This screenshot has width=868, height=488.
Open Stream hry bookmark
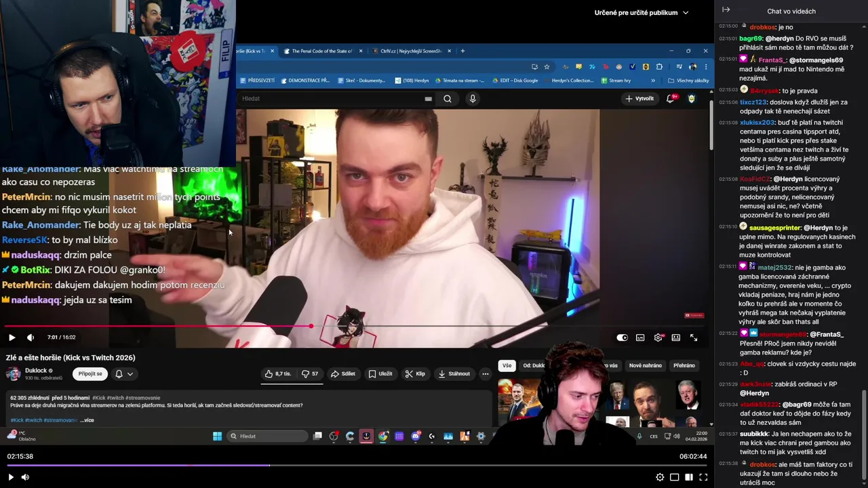coord(616,81)
